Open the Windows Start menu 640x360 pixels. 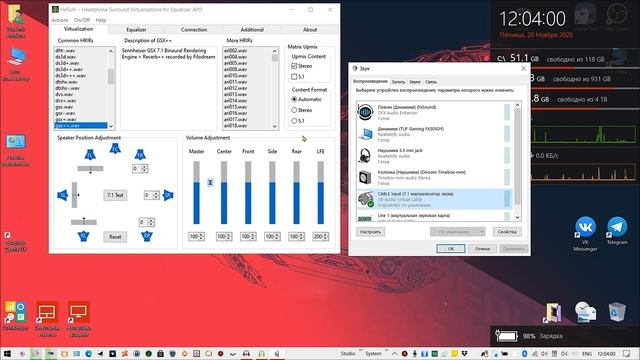point(7,353)
